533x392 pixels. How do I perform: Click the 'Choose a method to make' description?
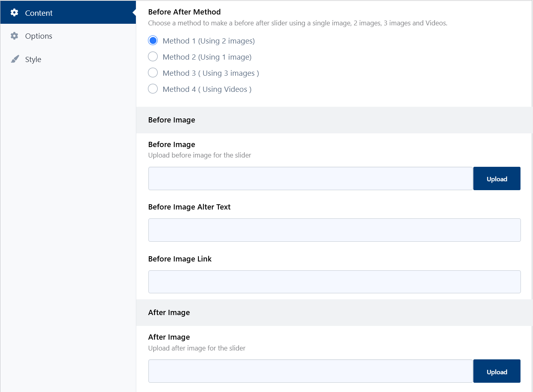coord(298,23)
